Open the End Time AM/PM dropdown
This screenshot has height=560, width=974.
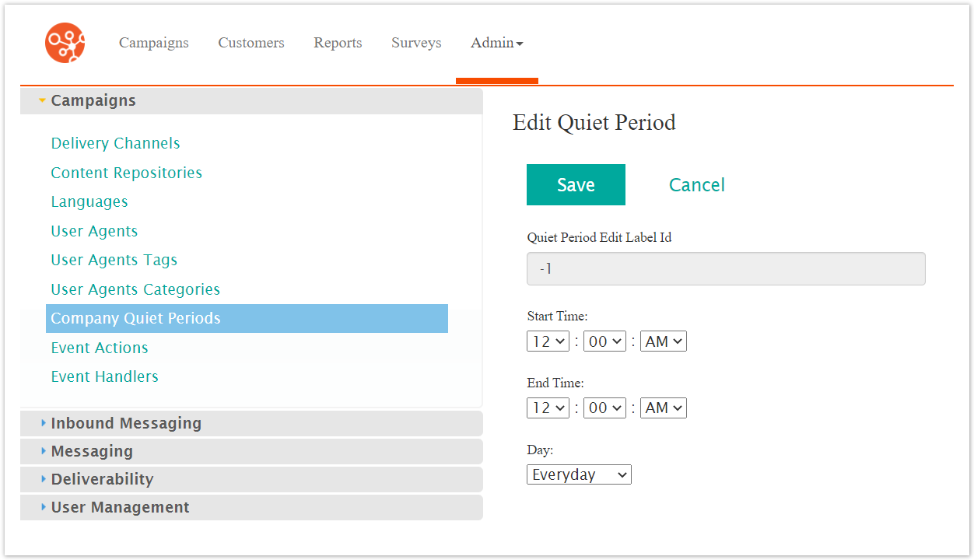(663, 408)
